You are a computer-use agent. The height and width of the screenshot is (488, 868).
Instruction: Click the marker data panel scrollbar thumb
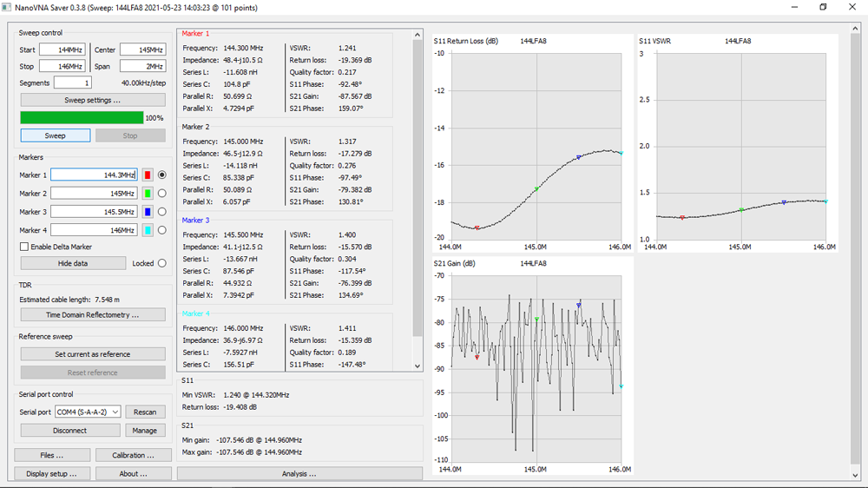pos(418,188)
